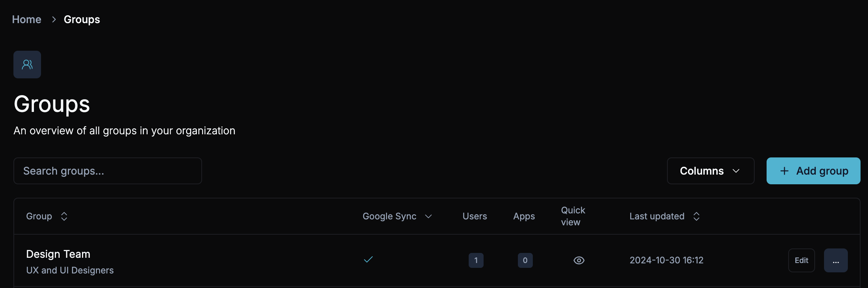The width and height of the screenshot is (868, 288).
Task: Open quick view eye for Design Team
Action: pyautogui.click(x=579, y=260)
